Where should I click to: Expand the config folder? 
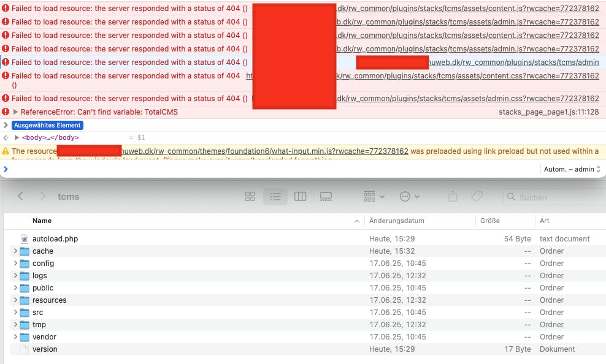click(15, 264)
